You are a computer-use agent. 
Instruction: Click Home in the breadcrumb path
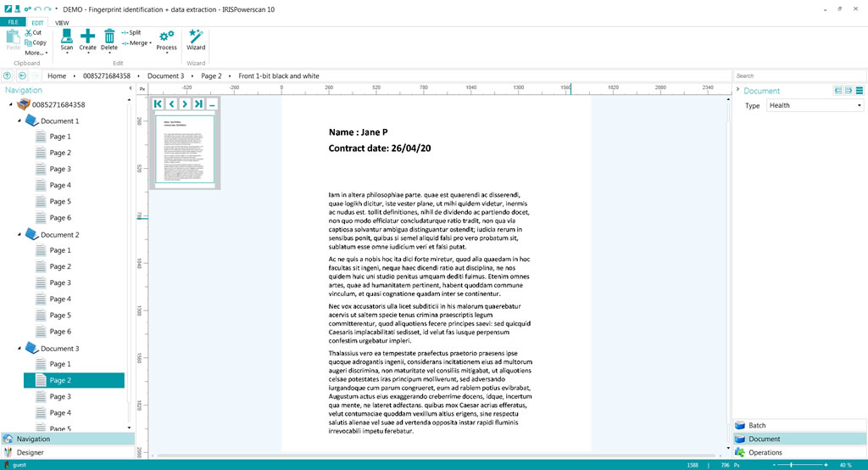(57, 76)
